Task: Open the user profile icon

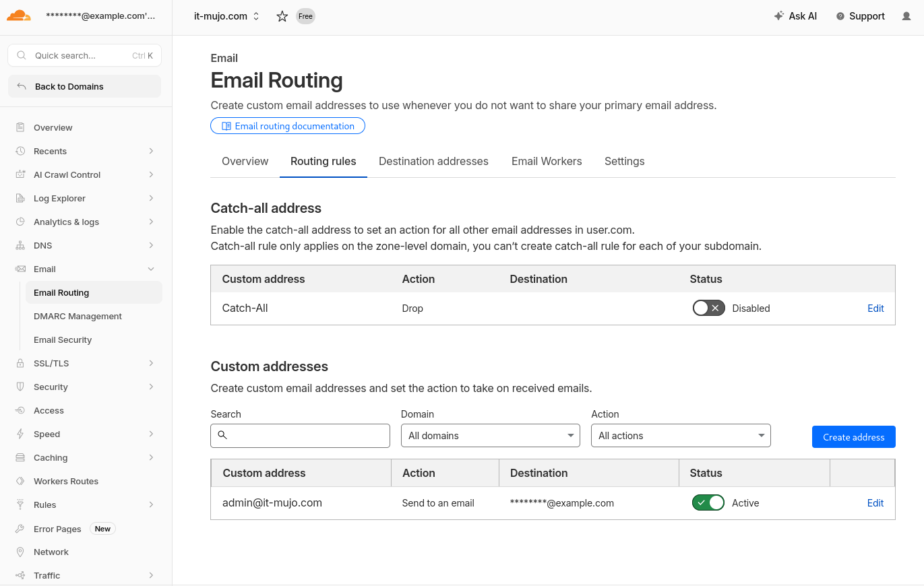Action: [906, 16]
